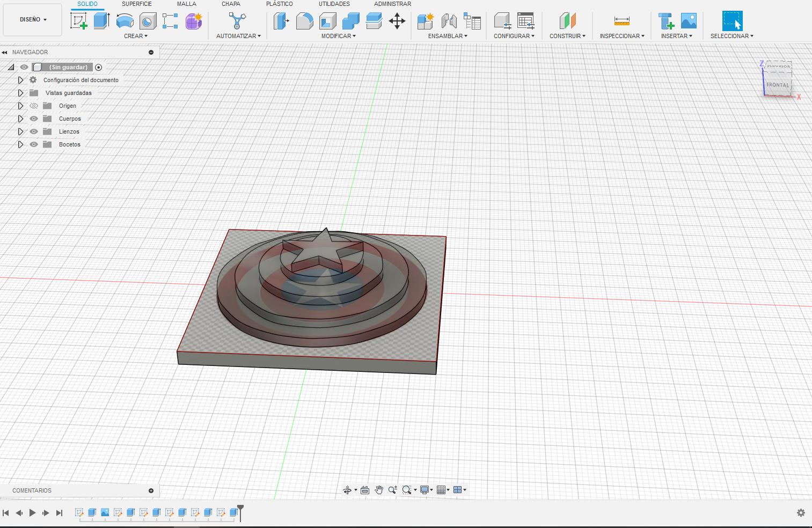Select the Shell tool
Image resolution: width=812 pixels, height=528 pixels.
click(327, 21)
